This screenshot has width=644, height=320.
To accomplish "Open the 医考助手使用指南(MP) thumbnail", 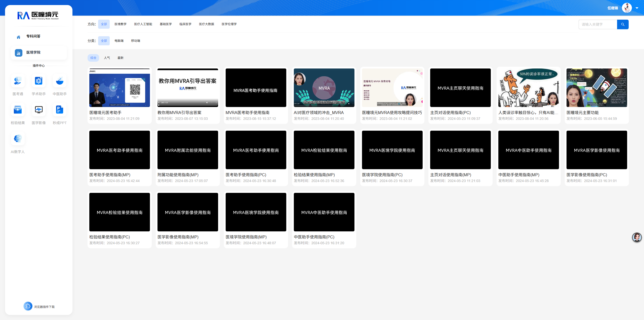I will (x=119, y=150).
